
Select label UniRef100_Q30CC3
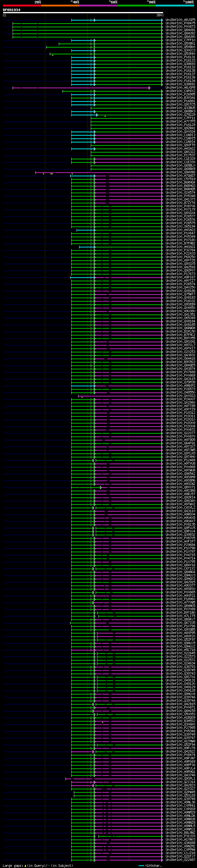pyautogui.click(x=180, y=50)
